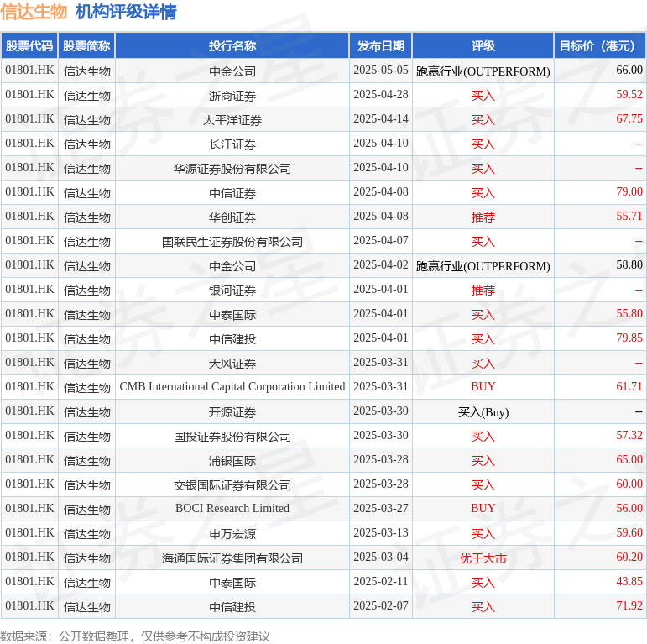Click the target price 43.85
Viewport: 647px width, 644px height.
coord(629,582)
